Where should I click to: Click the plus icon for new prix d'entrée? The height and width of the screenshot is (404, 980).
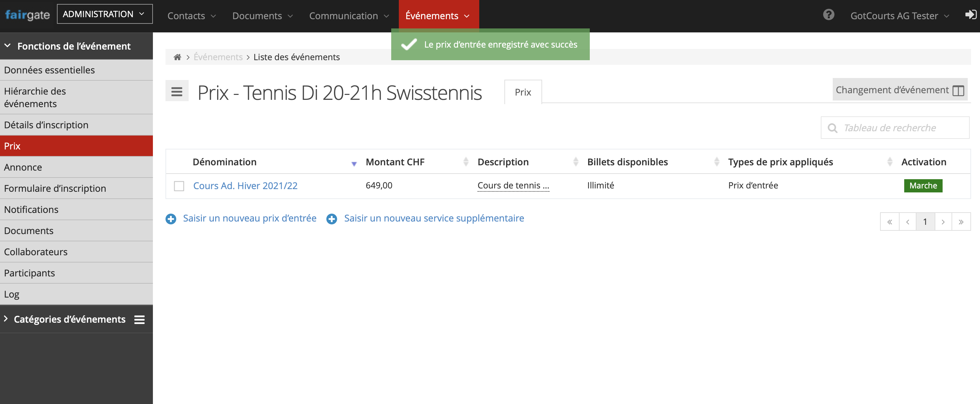pyautogui.click(x=171, y=219)
